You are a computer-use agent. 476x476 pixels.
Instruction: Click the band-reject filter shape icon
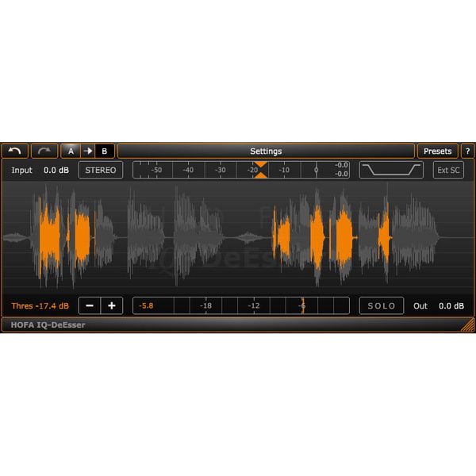coord(391,170)
